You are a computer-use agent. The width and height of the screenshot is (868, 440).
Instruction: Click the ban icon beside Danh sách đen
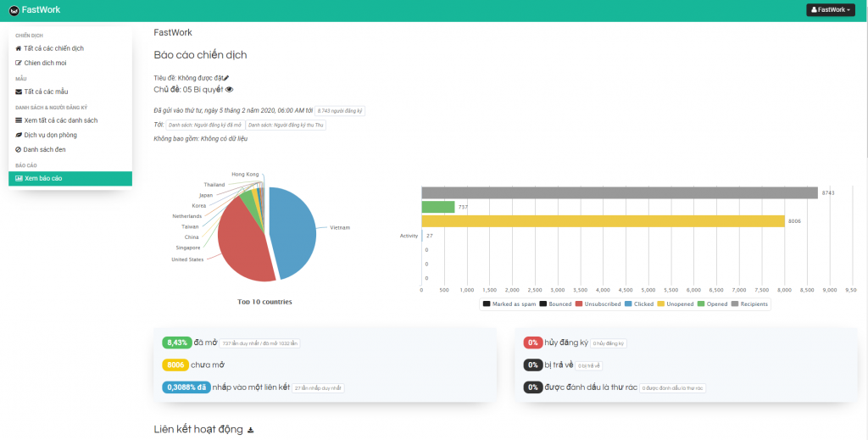pyautogui.click(x=19, y=149)
